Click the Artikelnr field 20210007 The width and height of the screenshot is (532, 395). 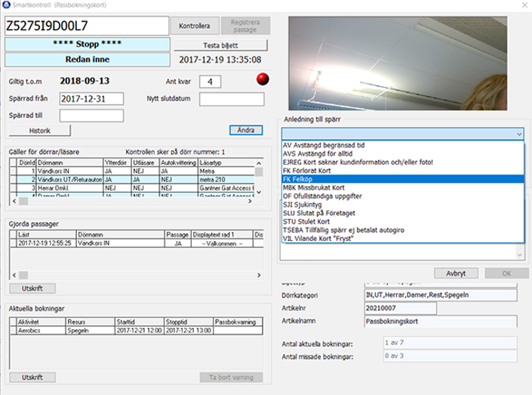(401, 308)
